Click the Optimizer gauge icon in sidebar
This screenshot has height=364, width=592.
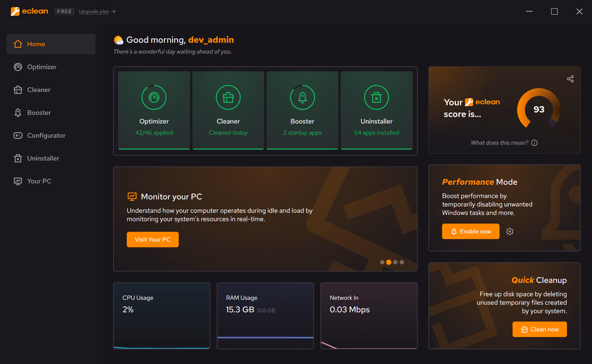point(18,67)
